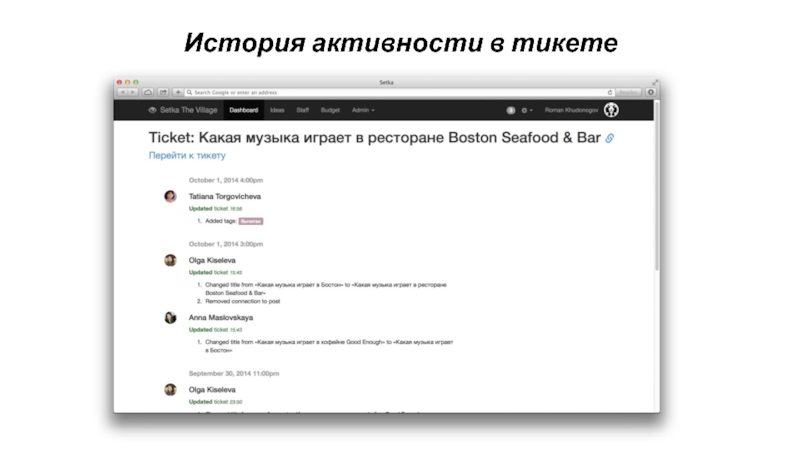Select 'Updated ticket 23:50' status line
The height and width of the screenshot is (450, 800).
tap(215, 402)
